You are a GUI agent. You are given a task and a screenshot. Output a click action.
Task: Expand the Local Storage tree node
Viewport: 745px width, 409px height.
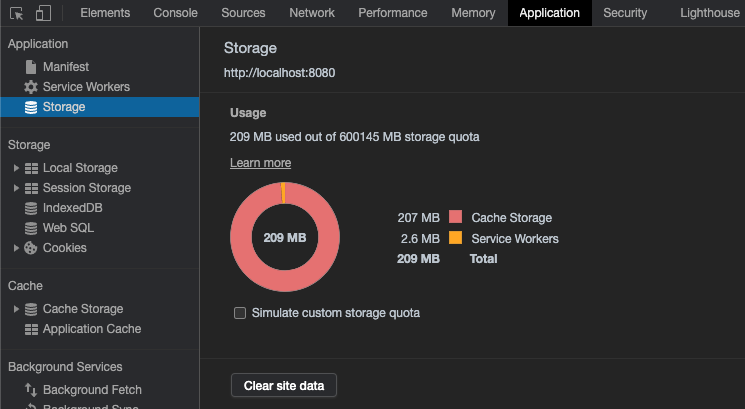[x=16, y=168]
